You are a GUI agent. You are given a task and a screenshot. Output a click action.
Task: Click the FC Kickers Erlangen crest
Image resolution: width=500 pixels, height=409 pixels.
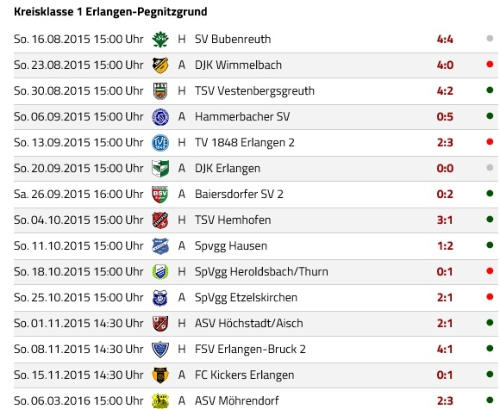pyautogui.click(x=160, y=375)
